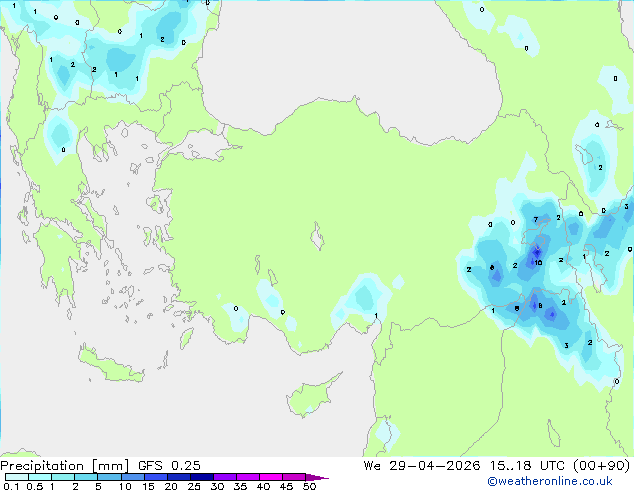Select the 30–35 mm purple legend box
Screen dimensions: 634x490
pyautogui.click(x=224, y=477)
